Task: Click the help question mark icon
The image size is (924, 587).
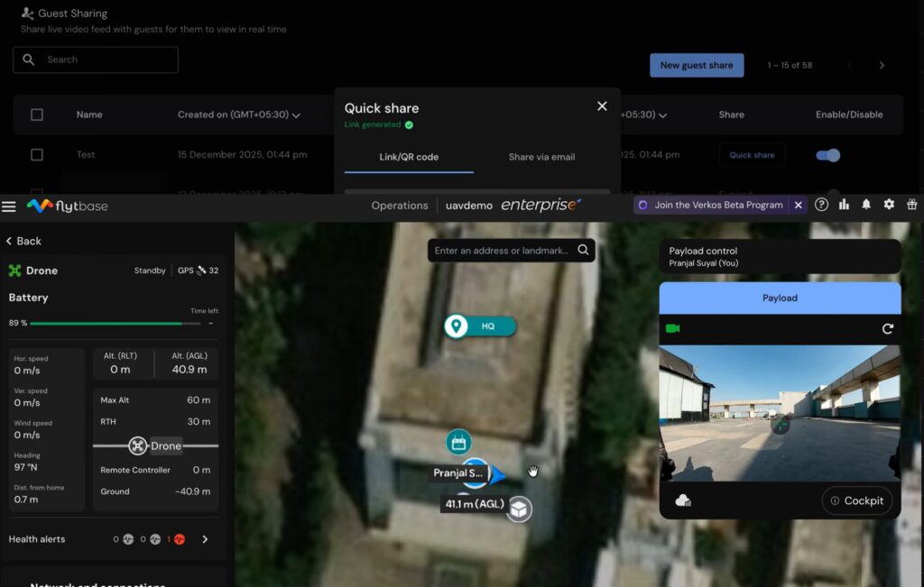Action: 821,205
